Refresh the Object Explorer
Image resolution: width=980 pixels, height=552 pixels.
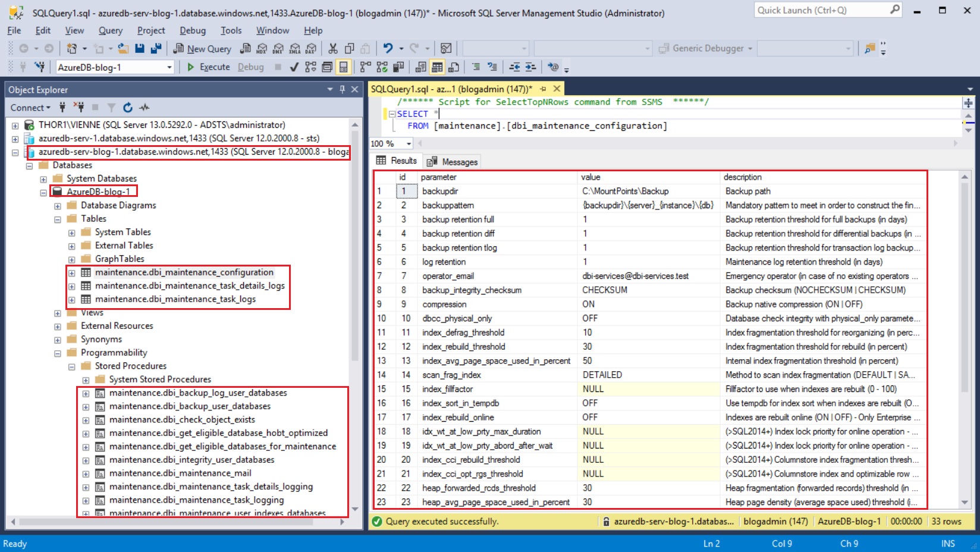tap(127, 108)
